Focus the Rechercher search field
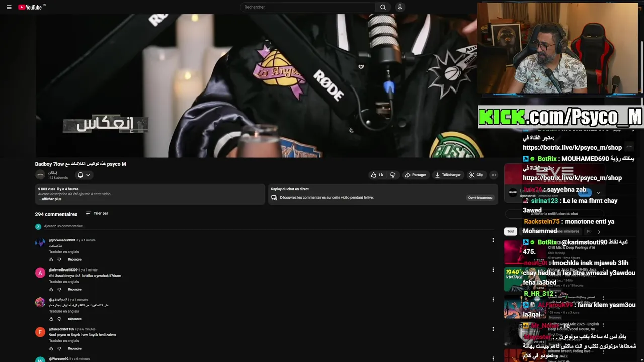The width and height of the screenshot is (644, 362). coord(307,7)
